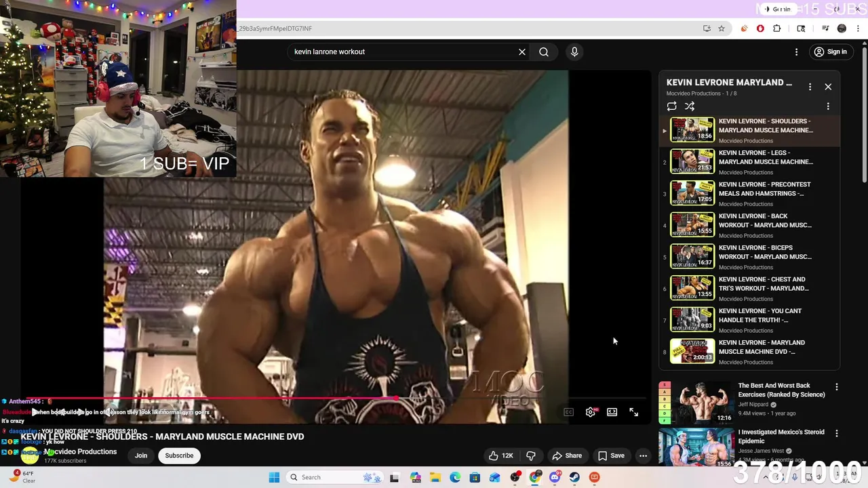This screenshot has width=868, height=488.
Task: Seek using the red video progress bar
Action: [336, 399]
